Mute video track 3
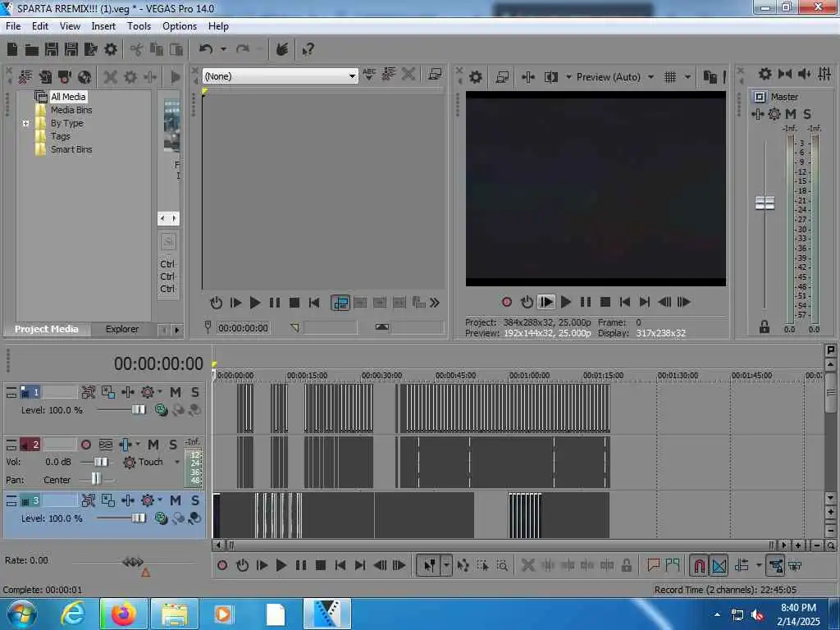 (176, 500)
